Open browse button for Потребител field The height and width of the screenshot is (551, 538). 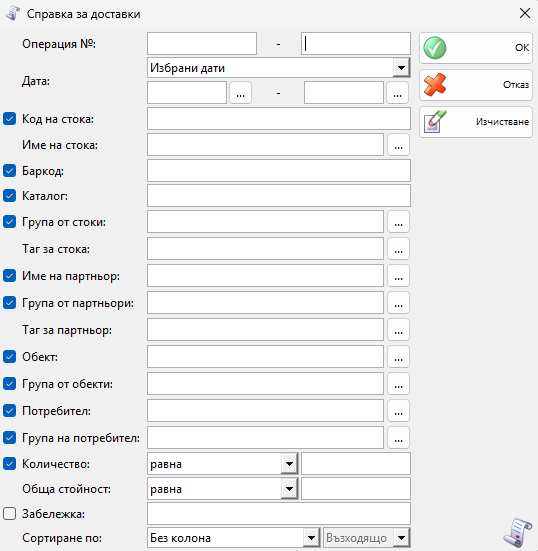[x=398, y=410]
